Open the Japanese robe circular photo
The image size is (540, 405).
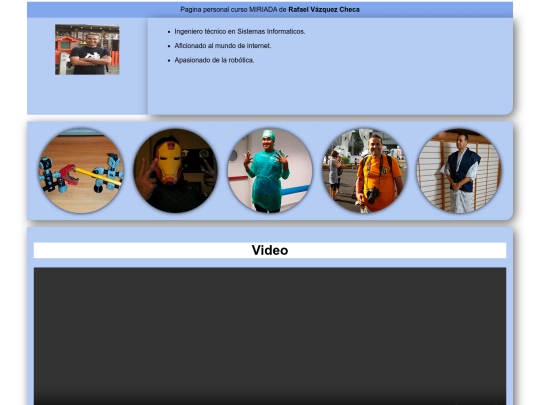coord(459,170)
